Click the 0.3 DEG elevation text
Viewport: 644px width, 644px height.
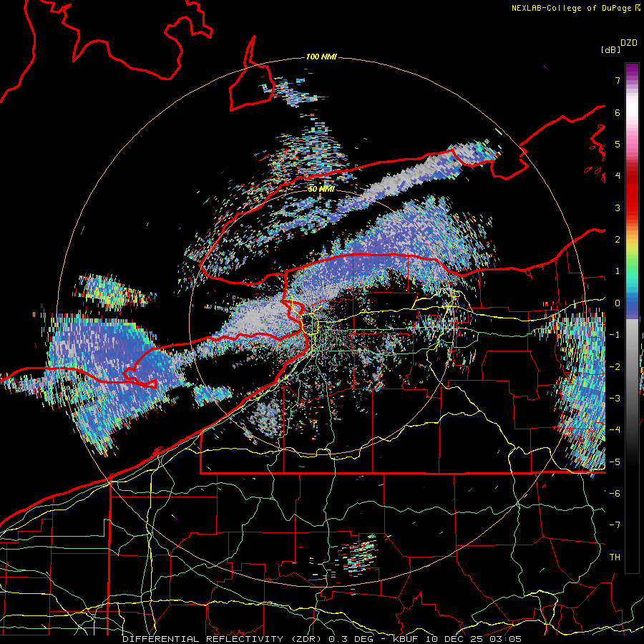[351, 639]
